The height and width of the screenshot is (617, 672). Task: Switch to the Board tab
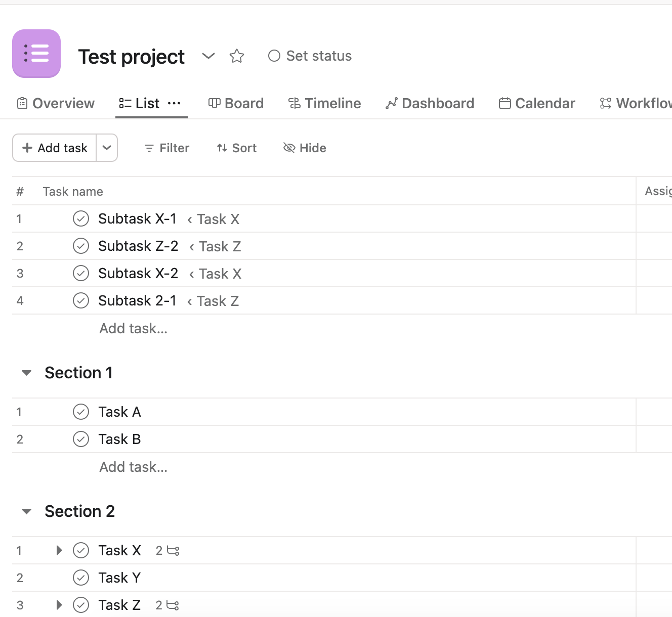(236, 104)
